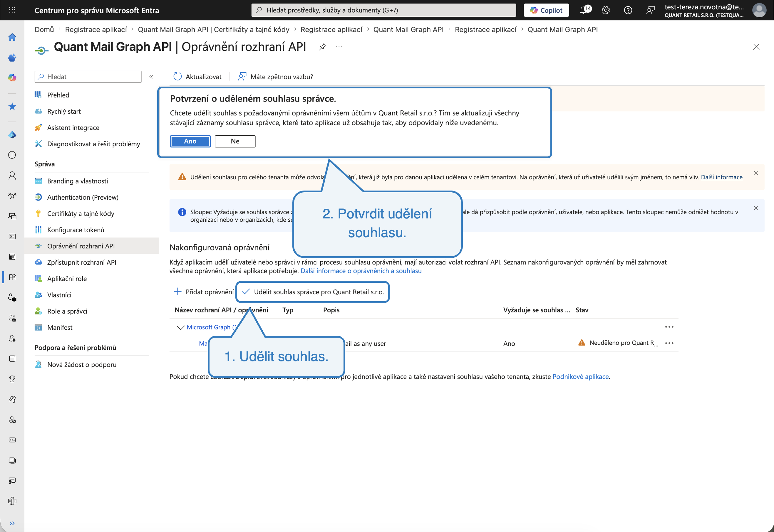The height and width of the screenshot is (532, 774).
Task: Open the Applications grid icon in left rail
Action: pyautogui.click(x=12, y=277)
